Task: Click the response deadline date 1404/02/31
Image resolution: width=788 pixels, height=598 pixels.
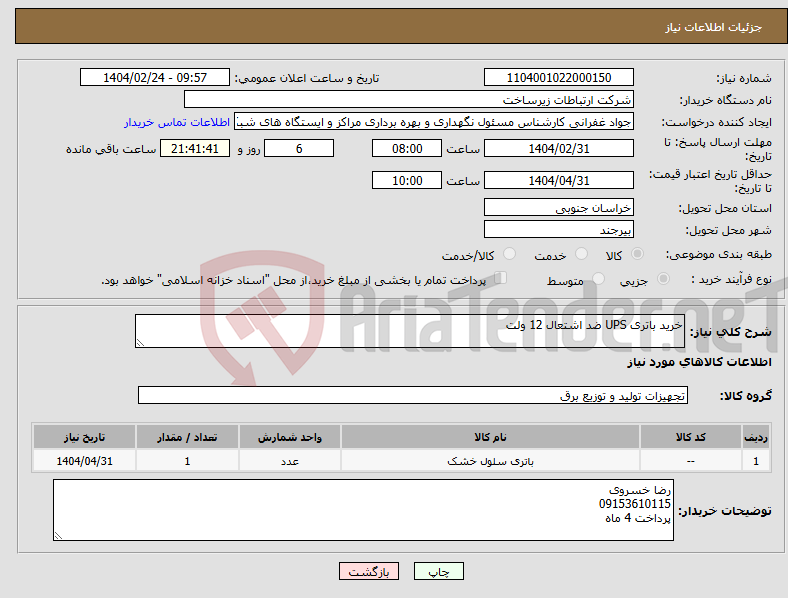Action: [558, 148]
